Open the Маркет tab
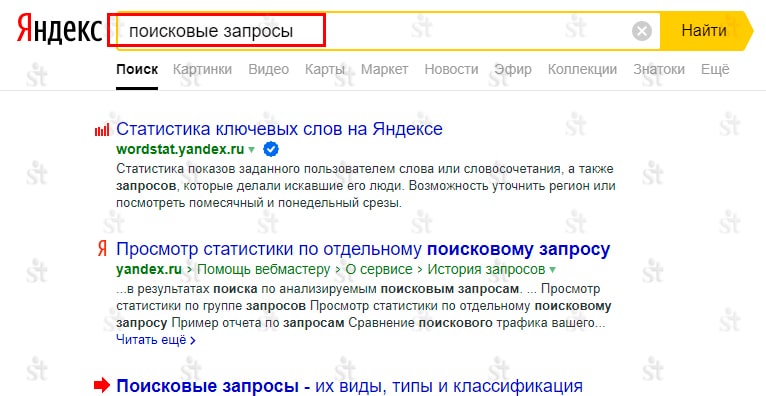Viewport: 766px width, 396px height. [384, 69]
